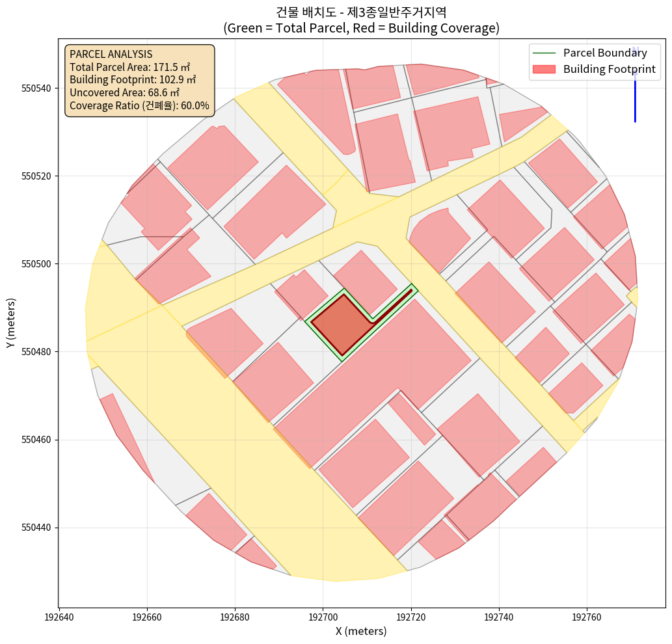Click the red Building Footprint legend swatch
Viewport: 672px width, 644px height.
(x=544, y=69)
